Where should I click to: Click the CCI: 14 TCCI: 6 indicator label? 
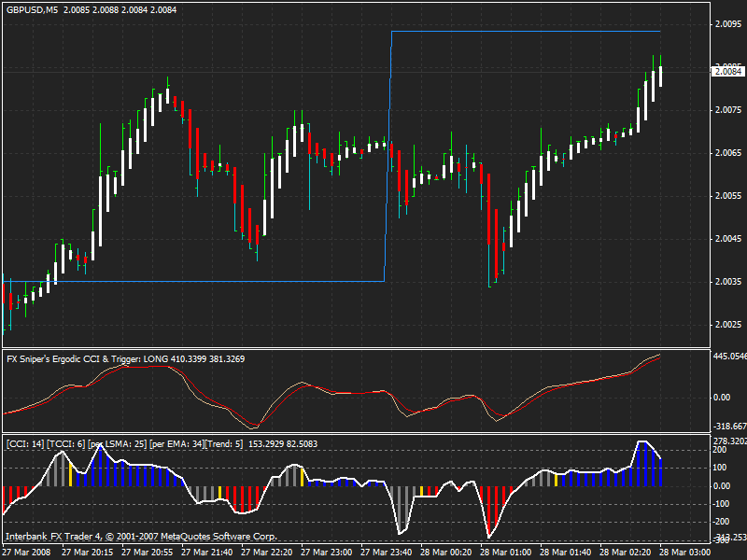click(162, 444)
